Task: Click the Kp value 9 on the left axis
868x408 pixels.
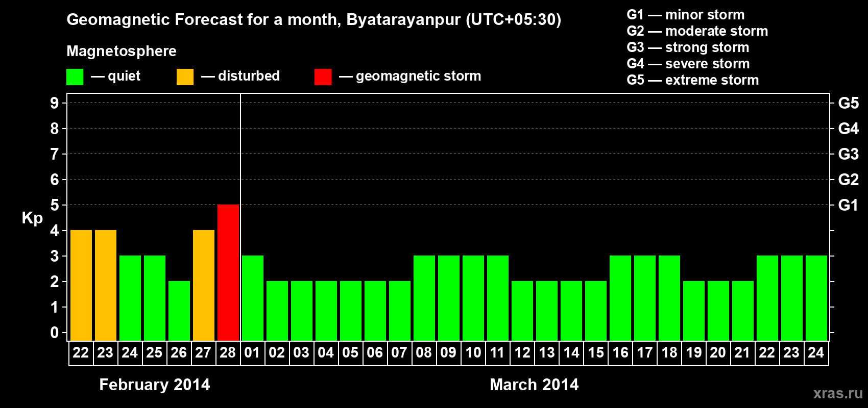Action: [55, 103]
